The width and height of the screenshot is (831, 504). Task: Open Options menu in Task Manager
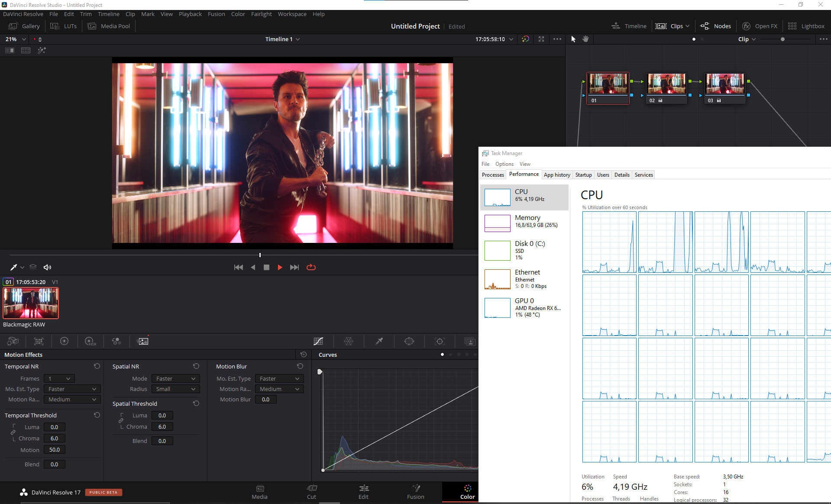[504, 164]
